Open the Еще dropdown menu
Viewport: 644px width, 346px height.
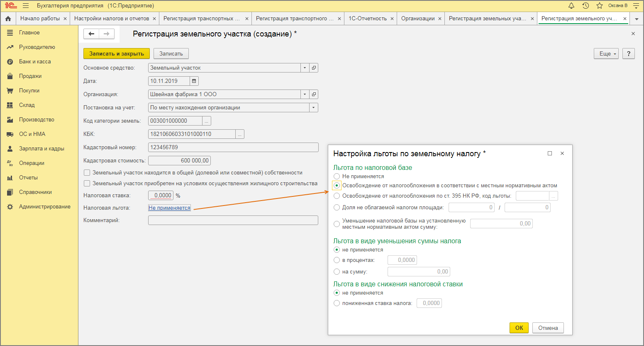[606, 54]
